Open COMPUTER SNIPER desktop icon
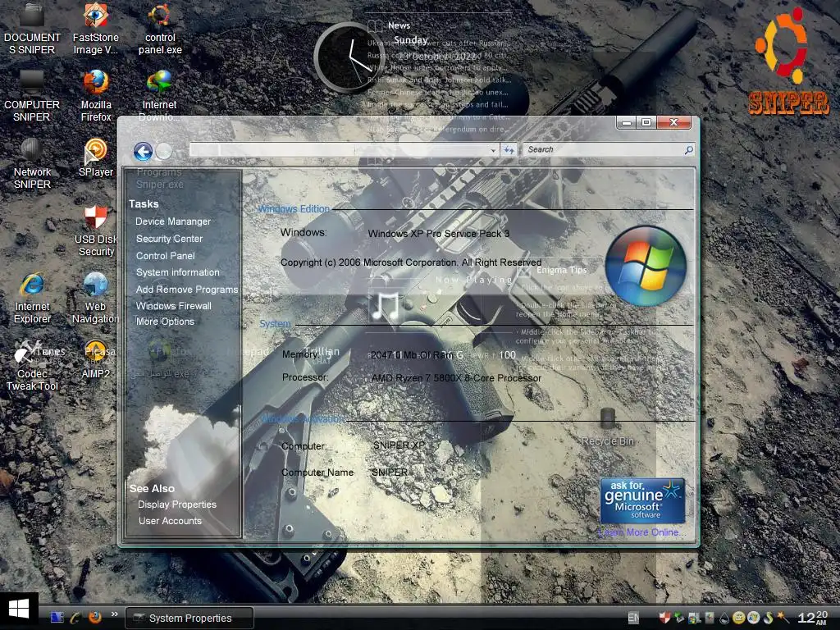Screen dimensions: 840x630 32,97
